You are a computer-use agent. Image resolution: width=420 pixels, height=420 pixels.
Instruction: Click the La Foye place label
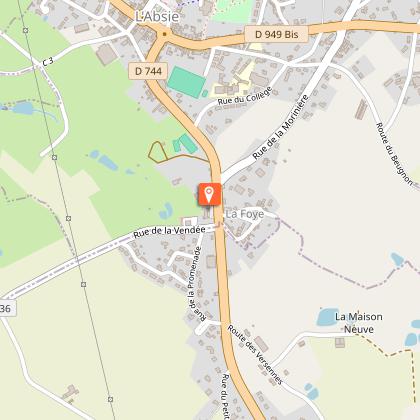point(245,214)
